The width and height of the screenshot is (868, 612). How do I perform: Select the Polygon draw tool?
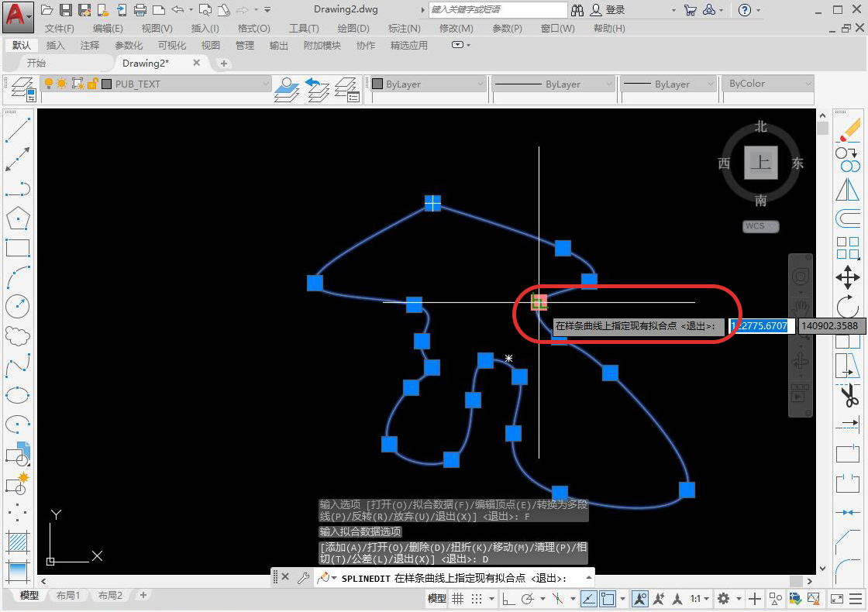click(18, 218)
